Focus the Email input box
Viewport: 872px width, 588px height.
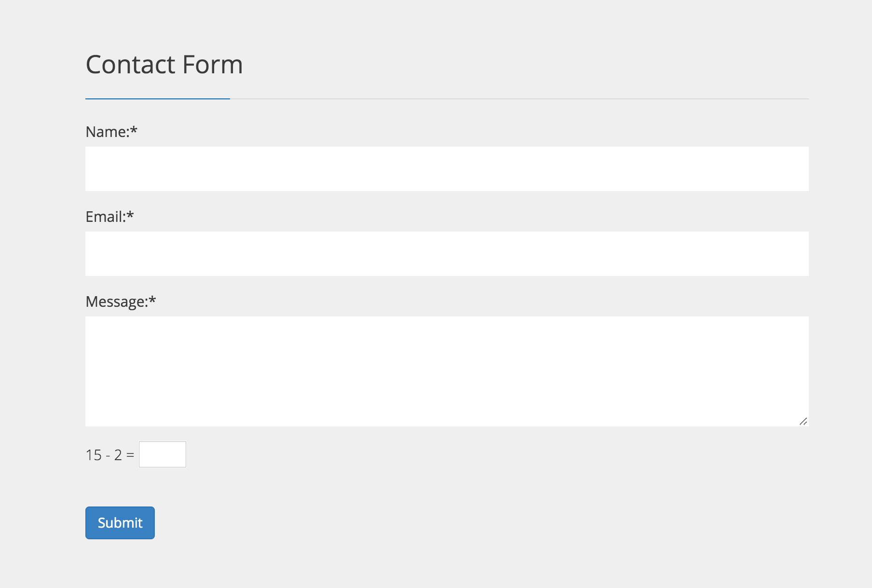pyautogui.click(x=447, y=254)
